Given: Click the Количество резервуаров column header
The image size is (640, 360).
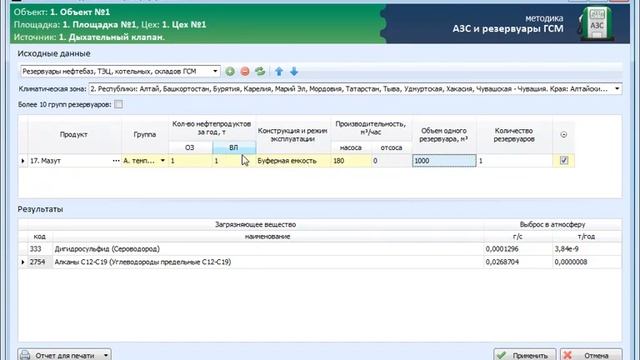Looking at the screenshot, I should point(514,135).
